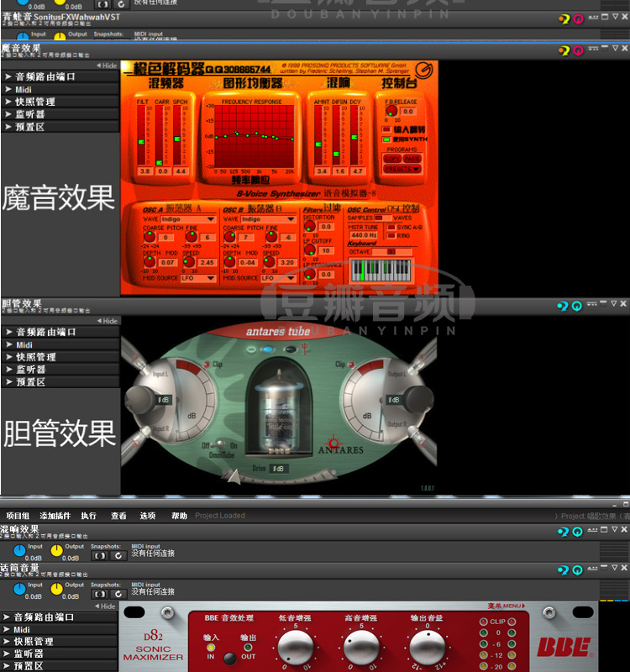Click the blue Input knob of 混响效果

(x=19, y=551)
